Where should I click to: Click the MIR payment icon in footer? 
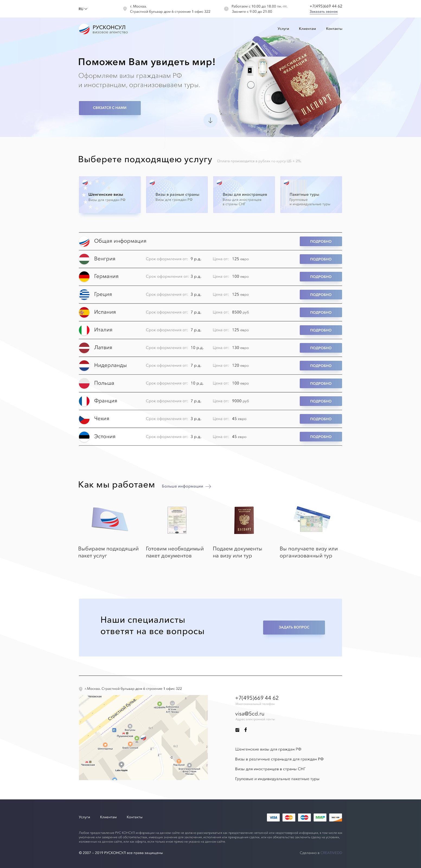tap(320, 817)
